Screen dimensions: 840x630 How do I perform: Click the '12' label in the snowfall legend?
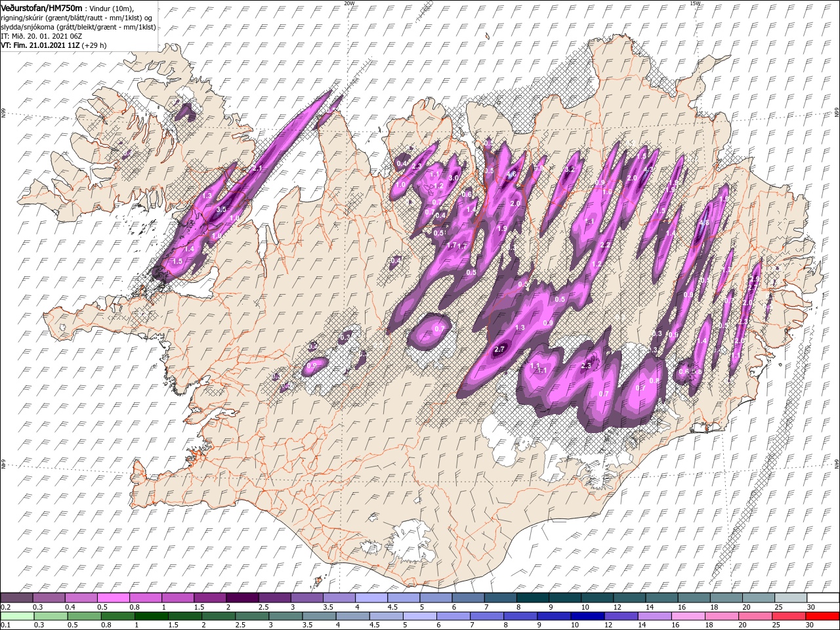617,607
